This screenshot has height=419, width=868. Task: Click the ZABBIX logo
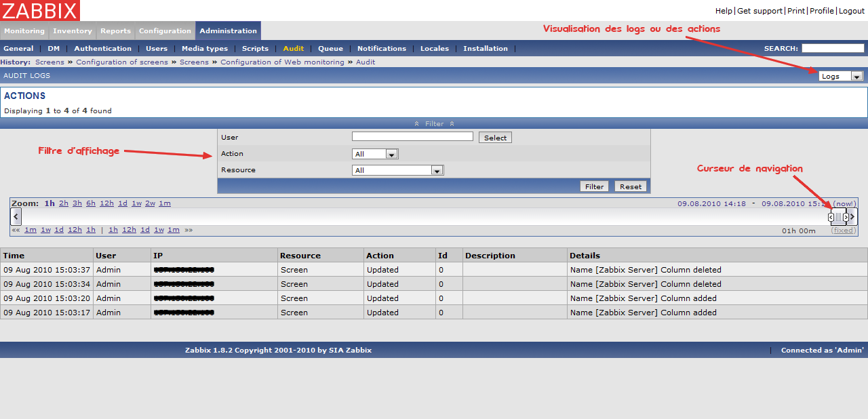40,10
